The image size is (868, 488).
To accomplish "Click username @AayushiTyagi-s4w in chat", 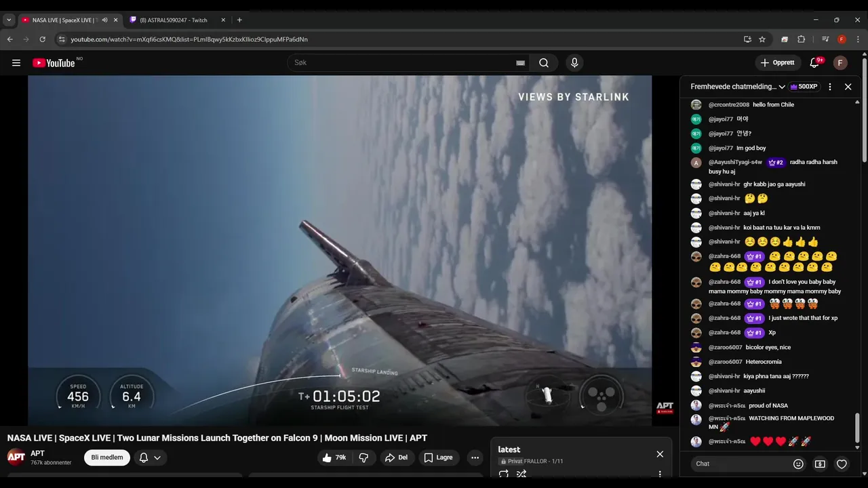I will [736, 163].
